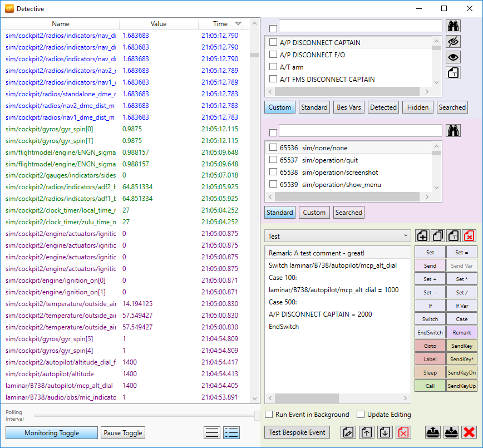Enable the Update Editing checkbox
Image resolution: width=483 pixels, height=448 pixels.
point(361,415)
